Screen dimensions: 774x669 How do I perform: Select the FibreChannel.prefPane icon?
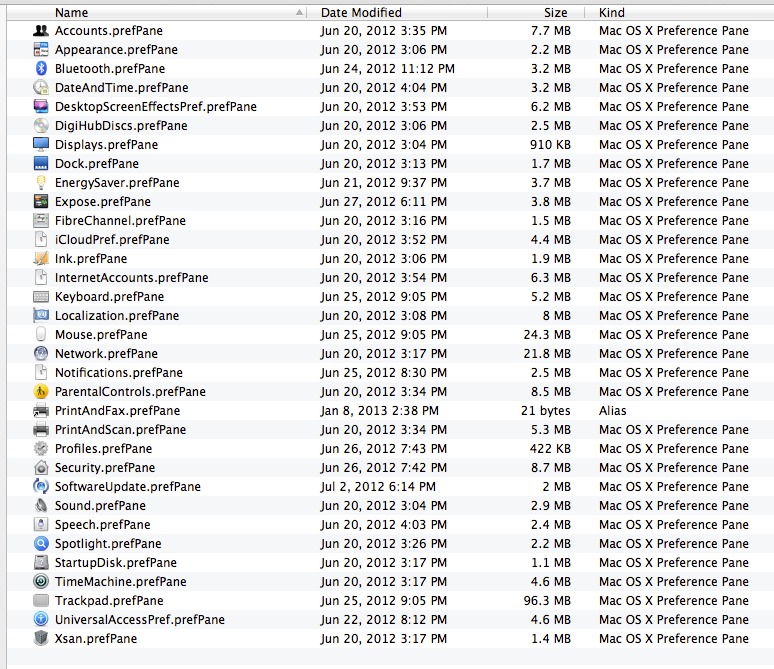(x=41, y=221)
